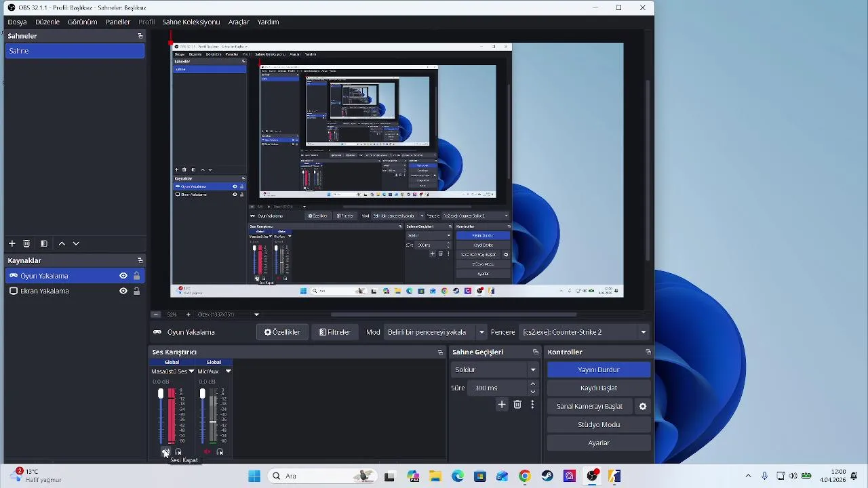Viewport: 868px width, 488px height.
Task: Delete selected scene using trash icon in Sahneler
Action: (x=26, y=243)
